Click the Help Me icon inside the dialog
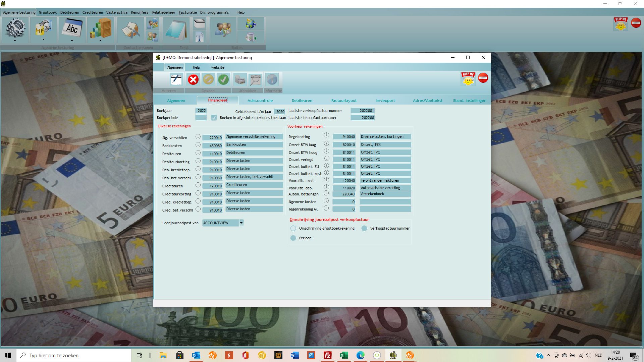This screenshot has height=362, width=644. (x=468, y=79)
